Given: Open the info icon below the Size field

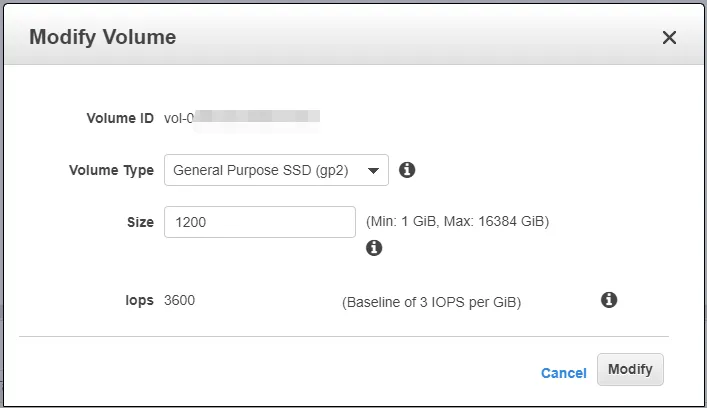Looking at the screenshot, I should 374,248.
